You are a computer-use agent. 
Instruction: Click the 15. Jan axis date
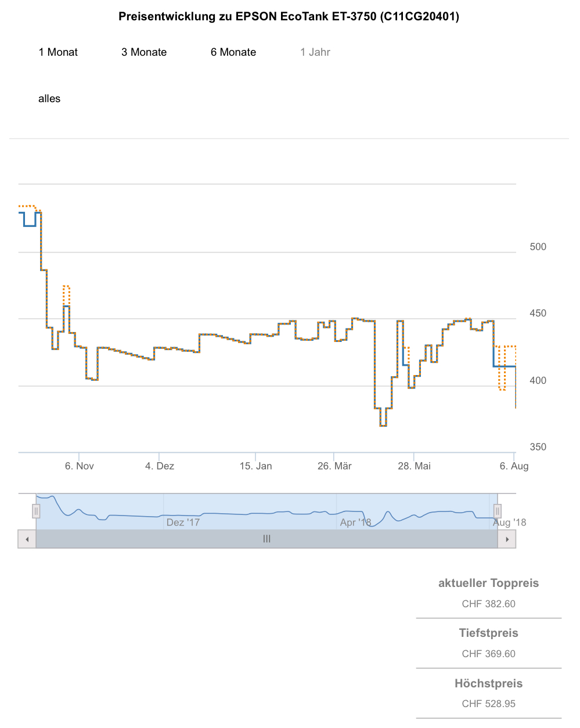point(256,466)
